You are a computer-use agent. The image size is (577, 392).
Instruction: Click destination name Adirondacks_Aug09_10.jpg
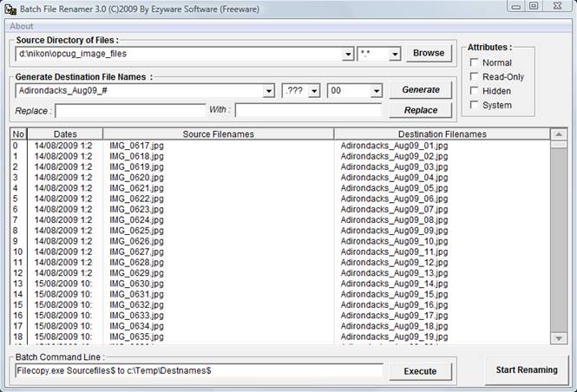(394, 241)
